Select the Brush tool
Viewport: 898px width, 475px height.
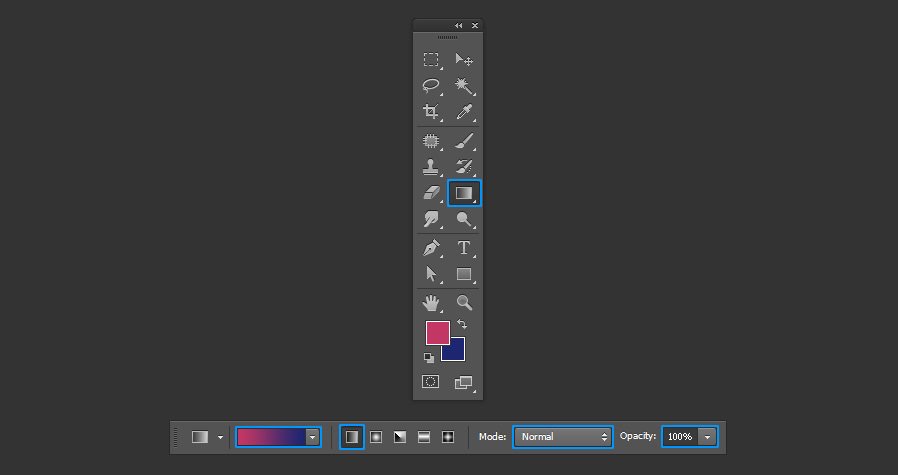click(x=464, y=141)
